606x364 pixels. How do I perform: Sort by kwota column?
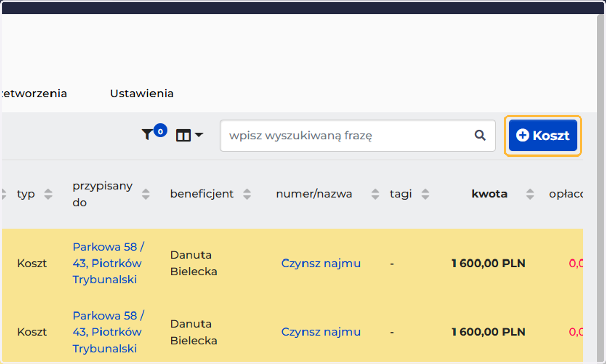pos(530,194)
